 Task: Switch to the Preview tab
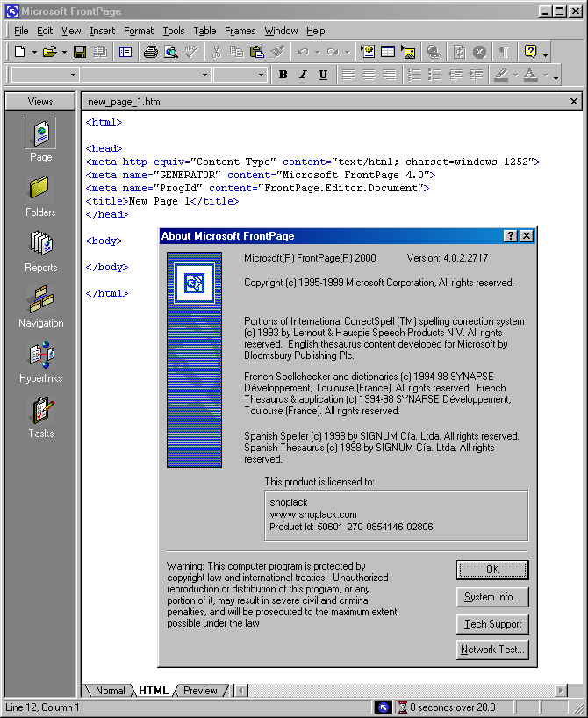point(200,690)
